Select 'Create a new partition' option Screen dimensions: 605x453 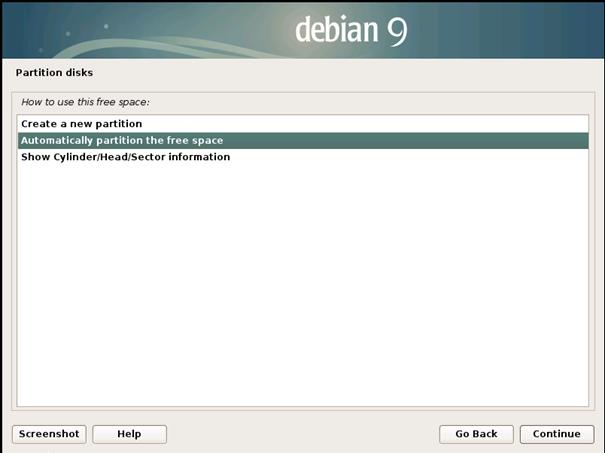(x=303, y=124)
